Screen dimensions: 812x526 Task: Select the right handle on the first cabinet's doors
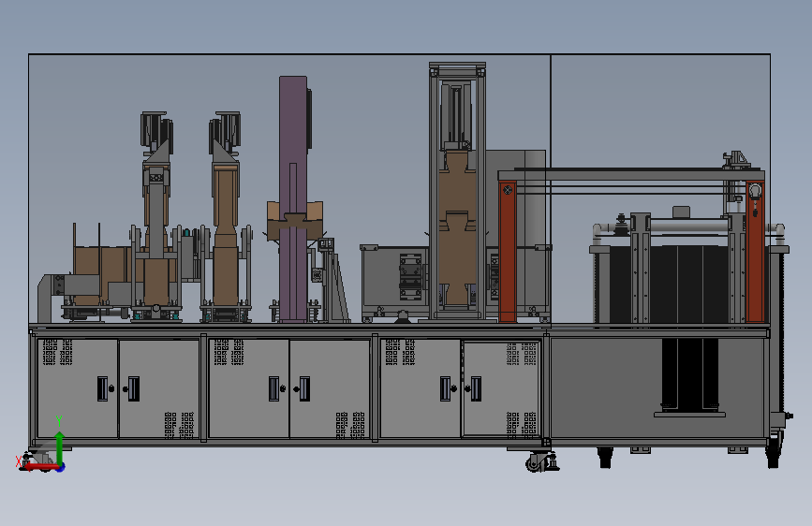click(x=134, y=388)
